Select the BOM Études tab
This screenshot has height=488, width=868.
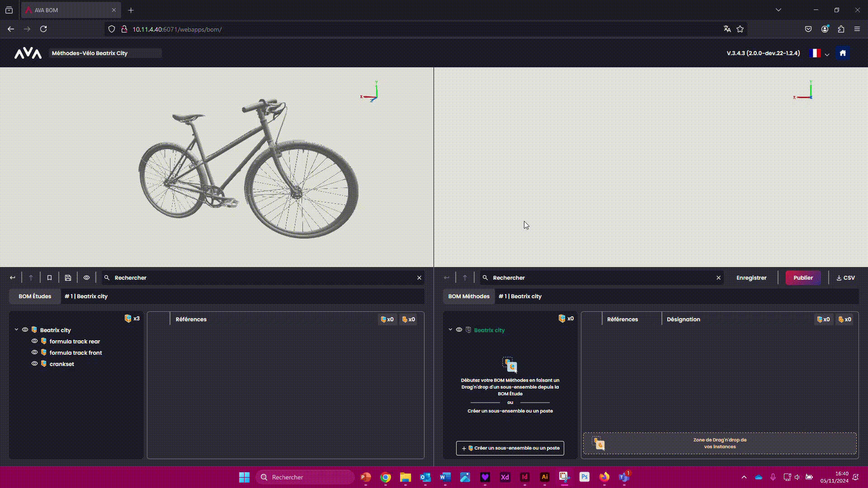35,296
